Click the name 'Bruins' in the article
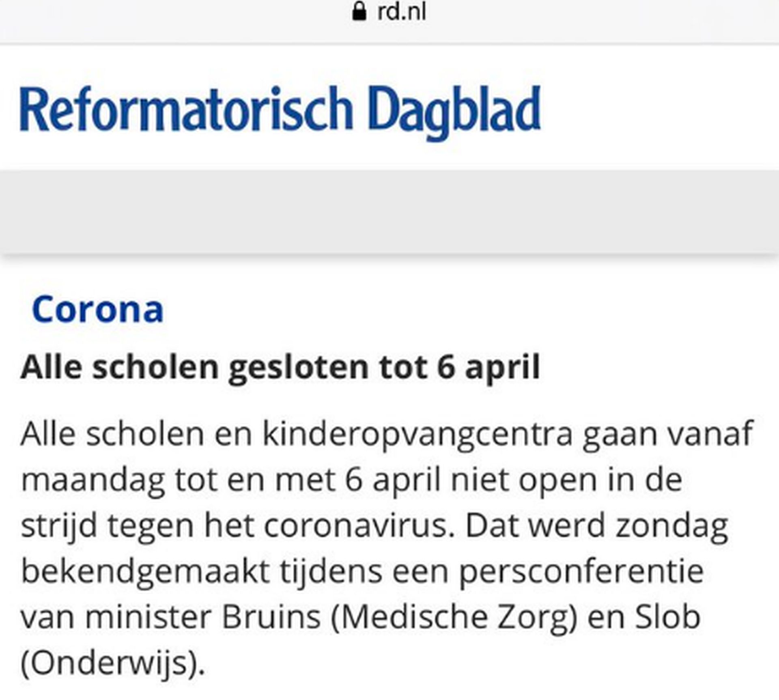 [x=271, y=617]
